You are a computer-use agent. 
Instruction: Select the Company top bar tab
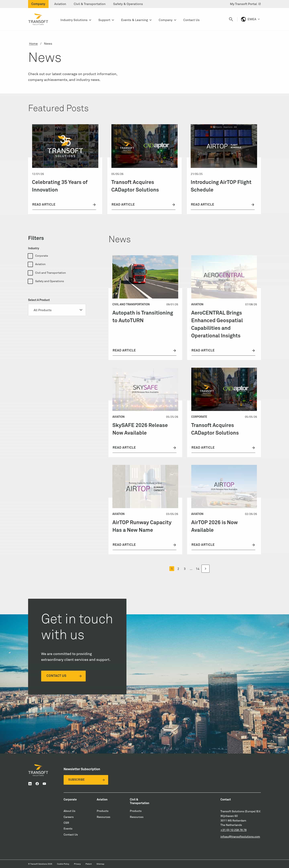coord(38,4)
